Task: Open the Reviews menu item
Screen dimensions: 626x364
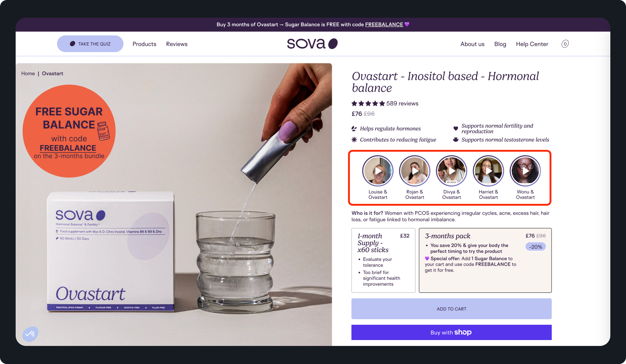Action: pos(177,44)
